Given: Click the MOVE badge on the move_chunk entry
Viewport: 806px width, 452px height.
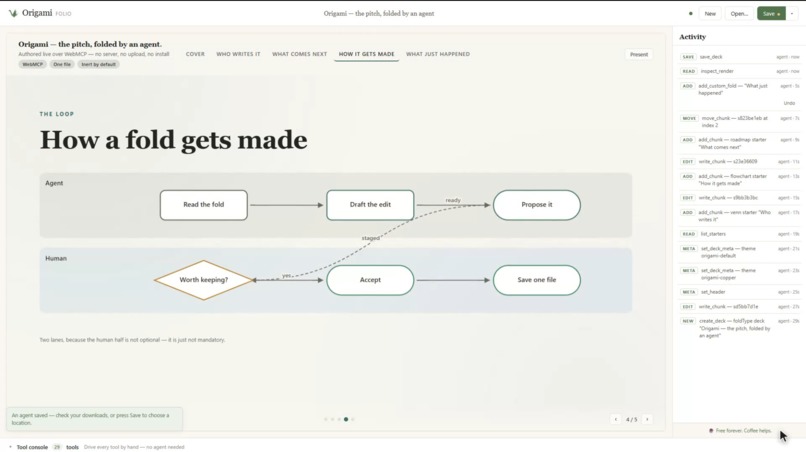Looking at the screenshot, I should 689,118.
